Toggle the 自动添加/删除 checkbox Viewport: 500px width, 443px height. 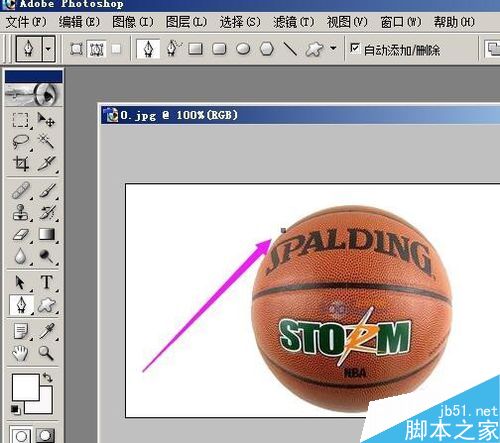[355, 49]
